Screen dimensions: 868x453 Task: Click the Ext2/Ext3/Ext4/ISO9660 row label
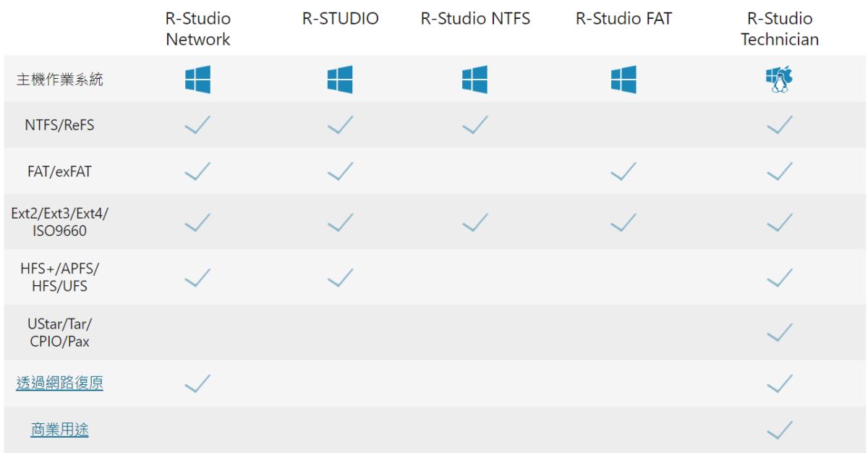click(59, 222)
